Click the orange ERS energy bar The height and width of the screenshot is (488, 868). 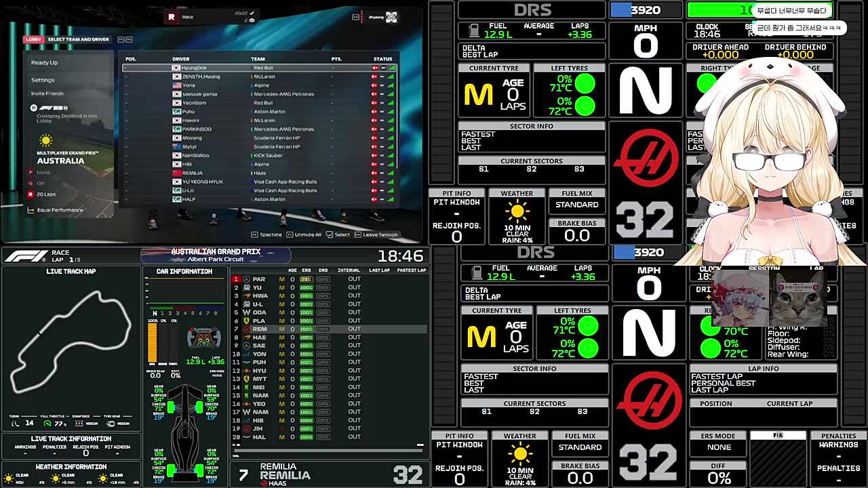[x=152, y=342]
